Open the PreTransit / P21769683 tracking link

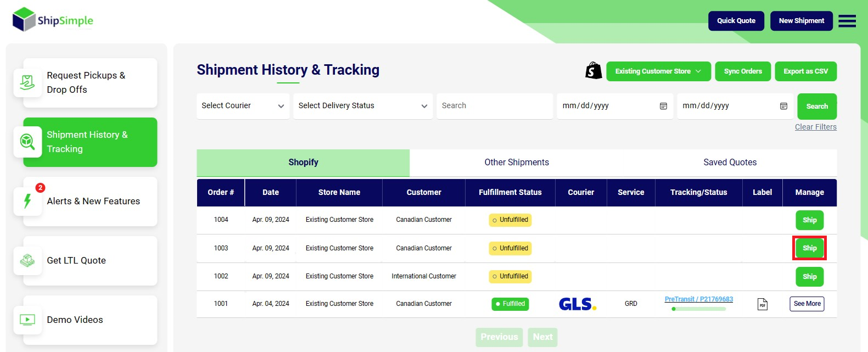click(699, 299)
